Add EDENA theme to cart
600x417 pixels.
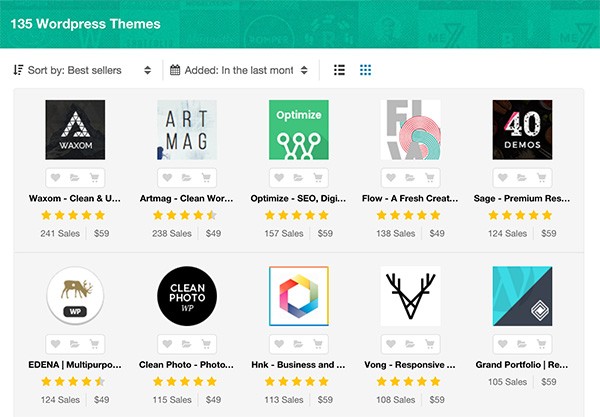click(x=94, y=344)
